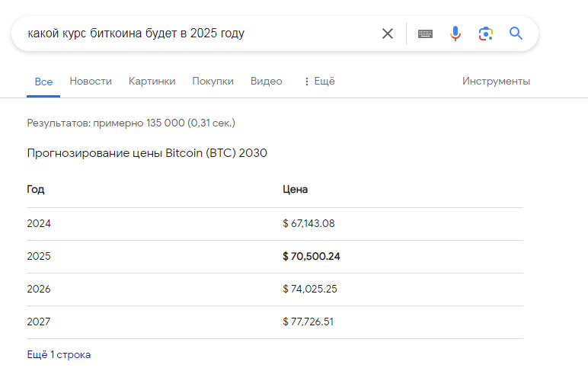Viewport: 588px width, 368px height.
Task: Search by image with the camera icon
Action: pos(486,34)
